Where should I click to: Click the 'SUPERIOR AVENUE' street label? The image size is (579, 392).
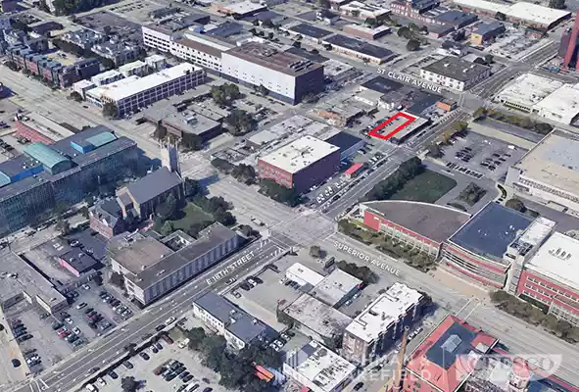click(x=366, y=258)
